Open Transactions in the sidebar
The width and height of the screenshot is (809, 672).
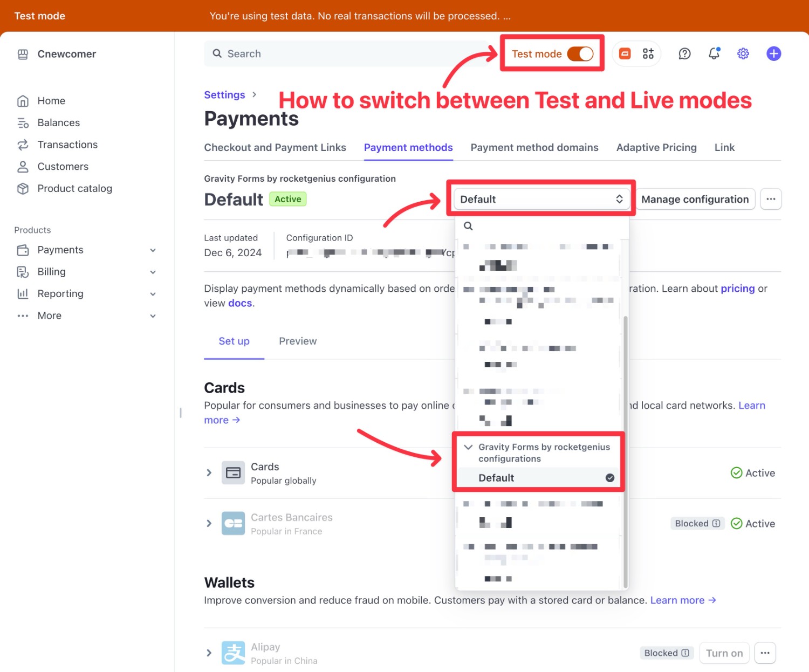67,145
